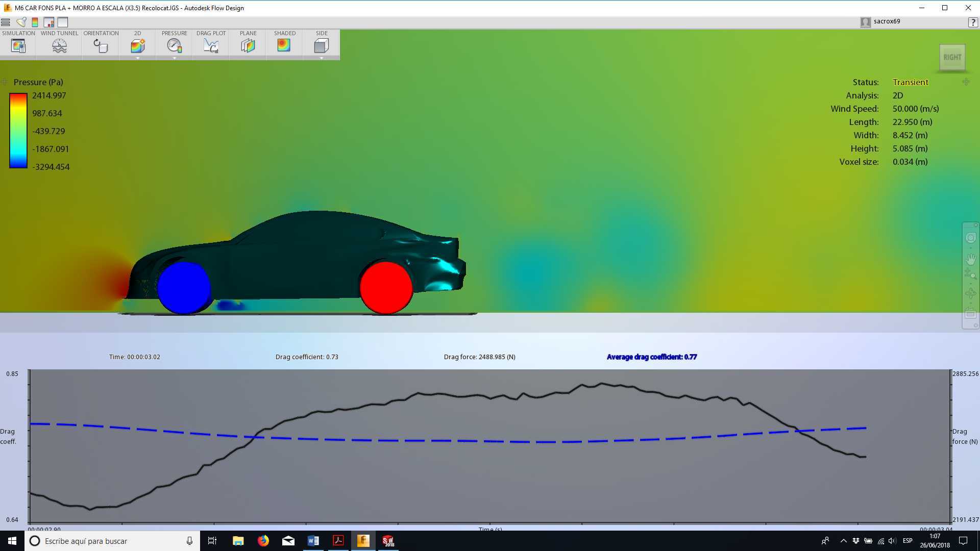
Task: Click the microphone icon in the search box
Action: 189,541
